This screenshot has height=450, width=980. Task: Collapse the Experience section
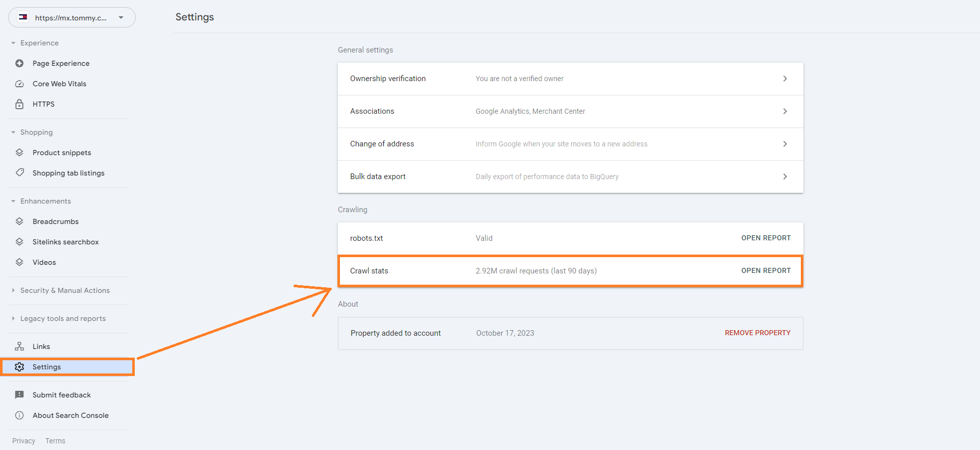point(13,43)
